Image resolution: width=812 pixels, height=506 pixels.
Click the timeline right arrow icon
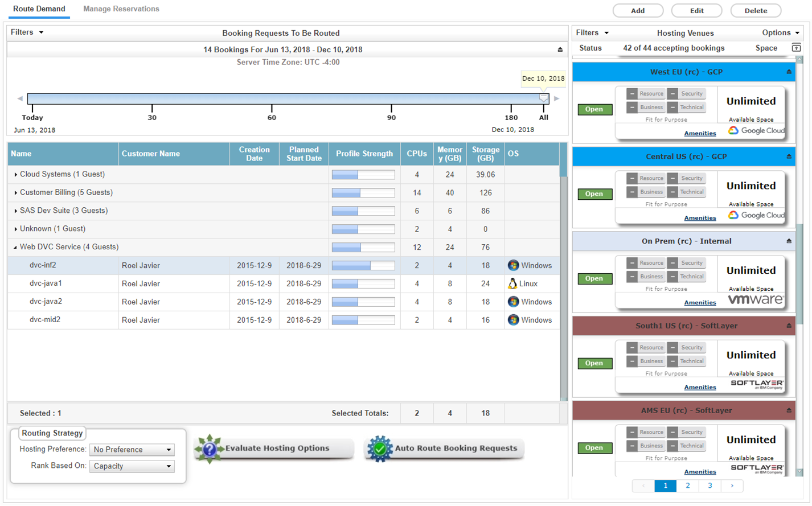pos(556,98)
